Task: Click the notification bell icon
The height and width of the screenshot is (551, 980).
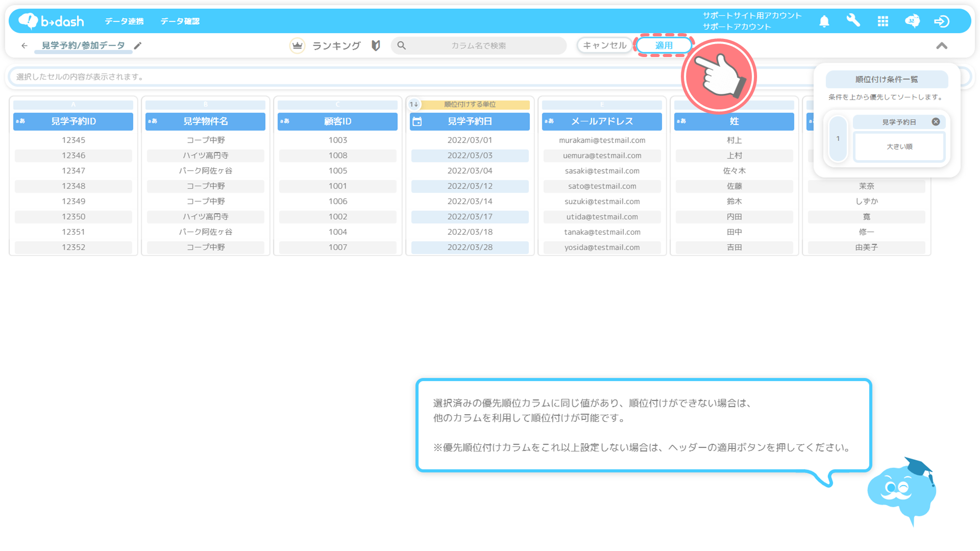Action: [824, 21]
